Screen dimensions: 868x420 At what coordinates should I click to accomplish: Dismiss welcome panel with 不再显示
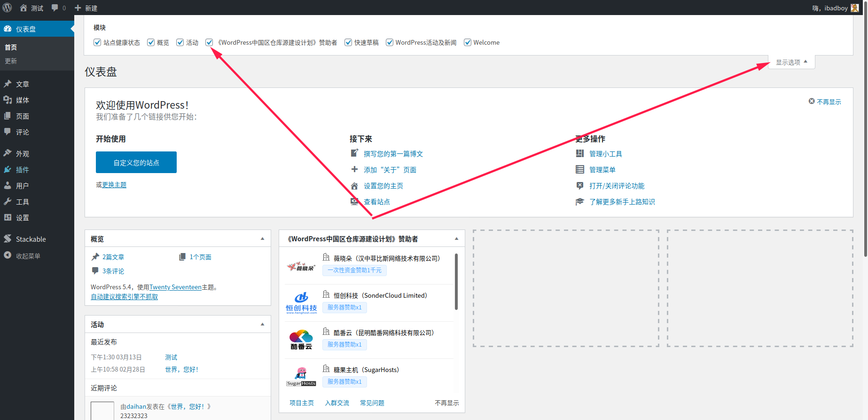(x=825, y=102)
